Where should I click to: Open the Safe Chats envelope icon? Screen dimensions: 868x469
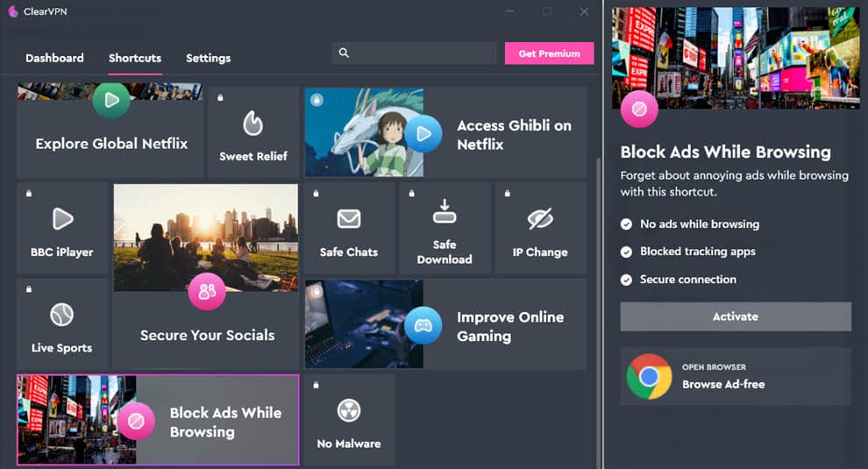349,219
